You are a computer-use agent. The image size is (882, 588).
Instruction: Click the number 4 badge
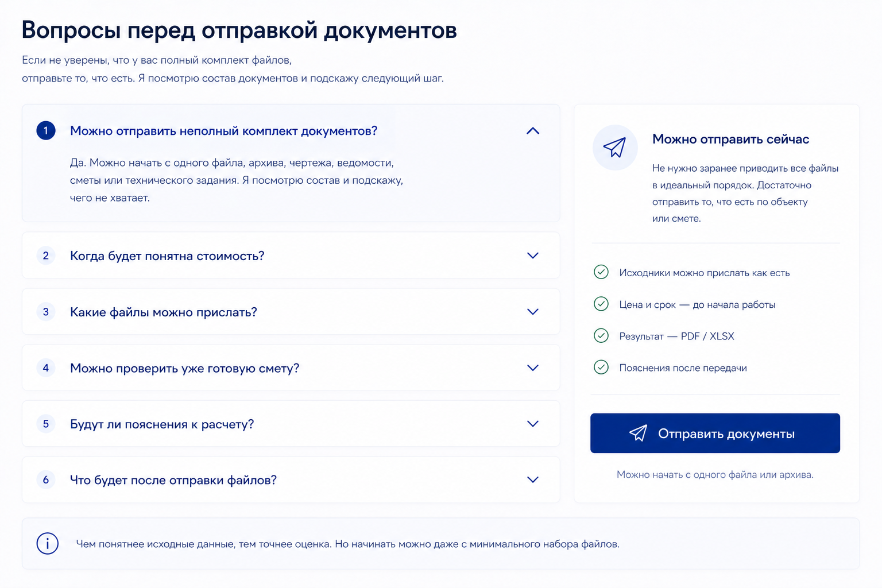46,367
